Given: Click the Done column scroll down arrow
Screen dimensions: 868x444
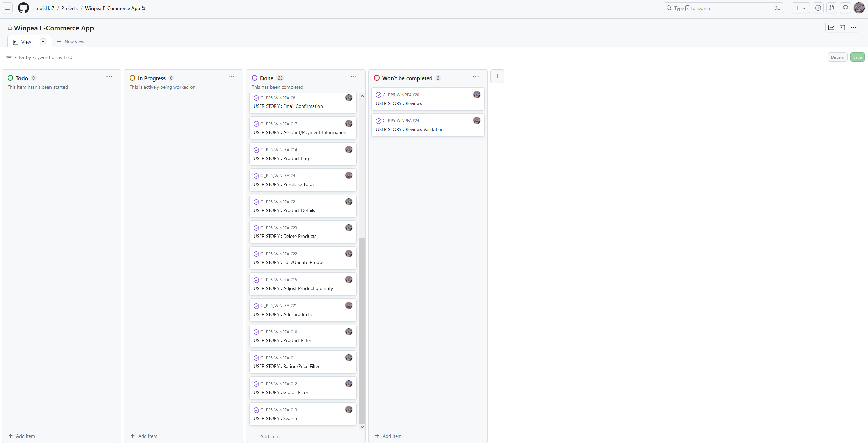Looking at the screenshot, I should [362, 427].
